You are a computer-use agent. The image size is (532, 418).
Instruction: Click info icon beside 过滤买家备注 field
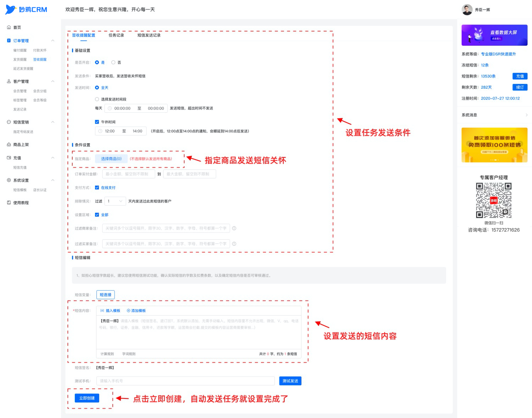coord(234,244)
